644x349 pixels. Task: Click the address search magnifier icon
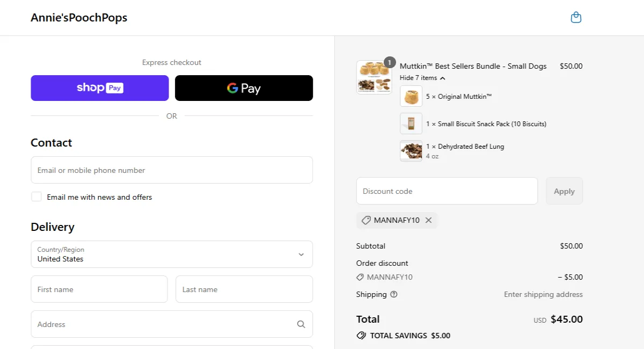[x=301, y=324]
